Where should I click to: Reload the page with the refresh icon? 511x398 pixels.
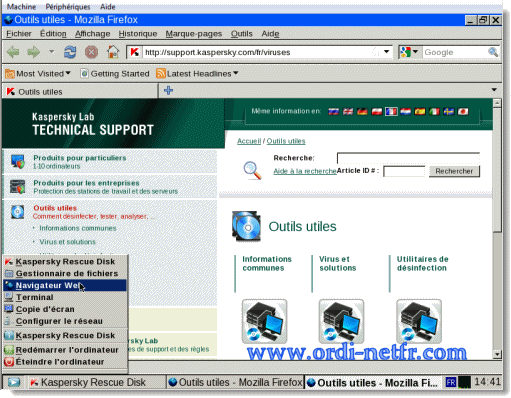tap(70, 52)
